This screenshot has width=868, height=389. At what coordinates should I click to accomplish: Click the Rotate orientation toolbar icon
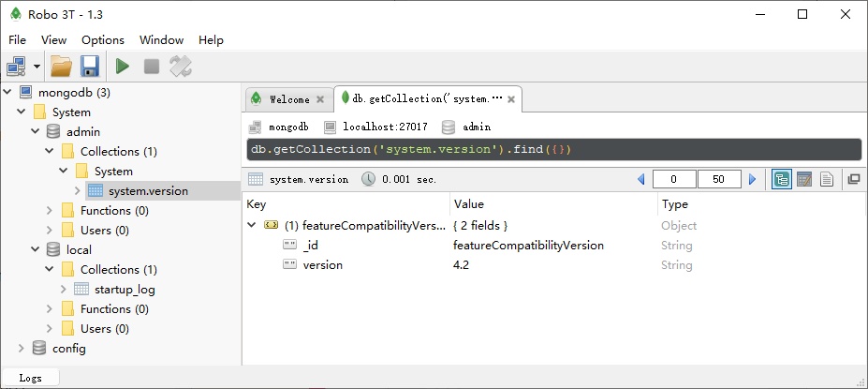(181, 66)
